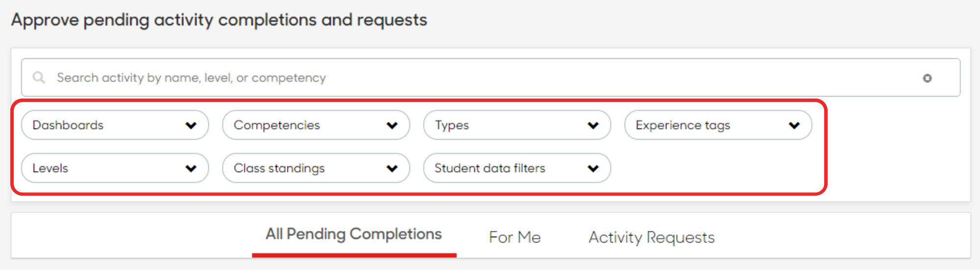Expand the Class standings dropdown
This screenshot has height=271, width=980.
pos(316,168)
